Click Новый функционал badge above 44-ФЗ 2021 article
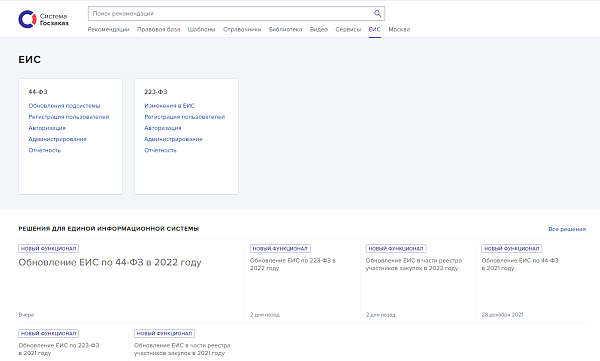Image resolution: width=600 pixels, height=361 pixels. click(512, 248)
